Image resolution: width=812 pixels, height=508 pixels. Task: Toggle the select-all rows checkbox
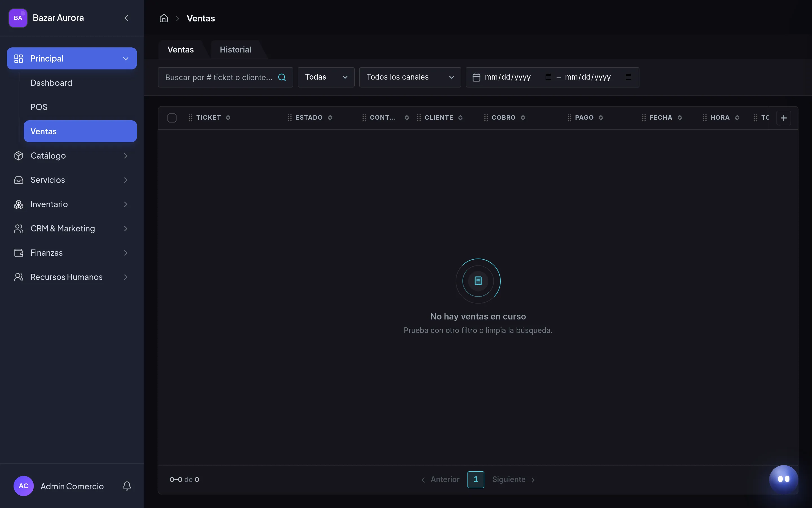click(x=172, y=118)
